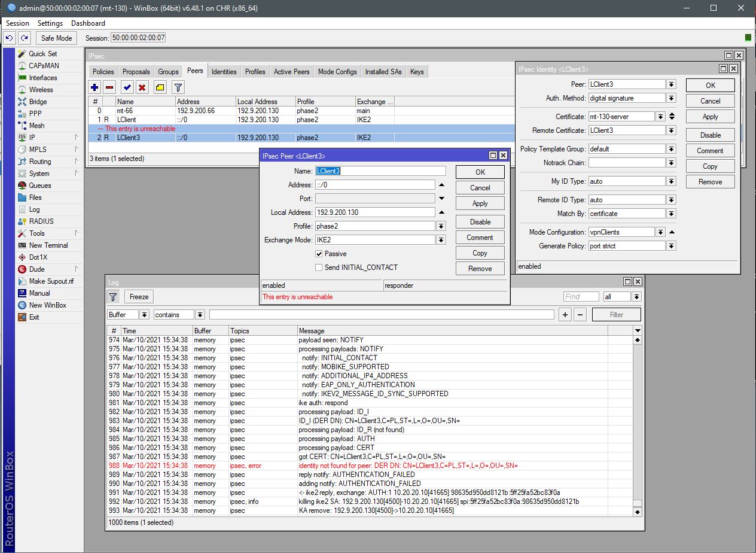Click the Log window vertical scrollbar
The image size is (756, 553).
click(638, 426)
